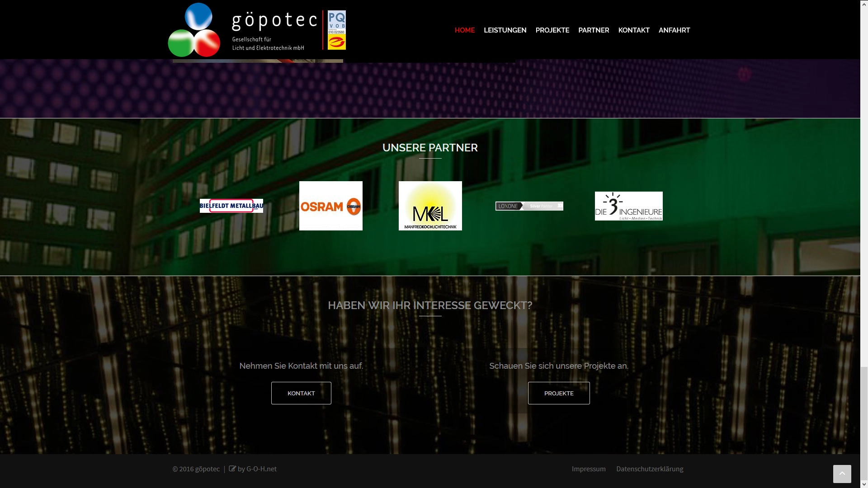
Task: Click the edit pencil icon in footer
Action: point(232,469)
